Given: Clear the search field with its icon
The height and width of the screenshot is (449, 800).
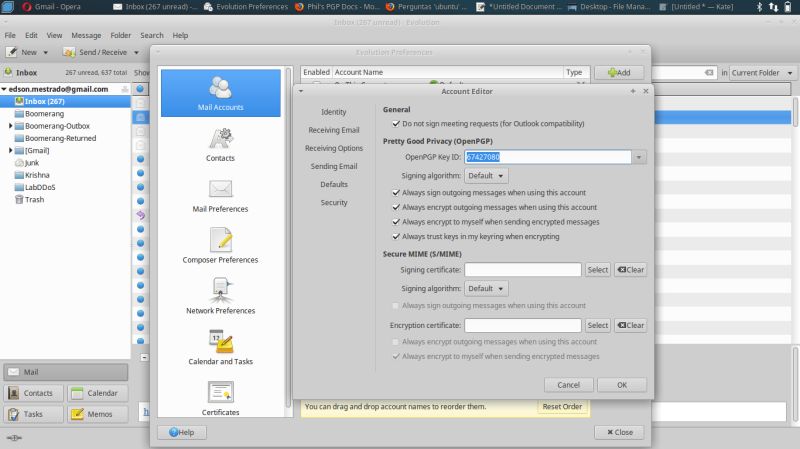Looking at the screenshot, I should pos(709,72).
